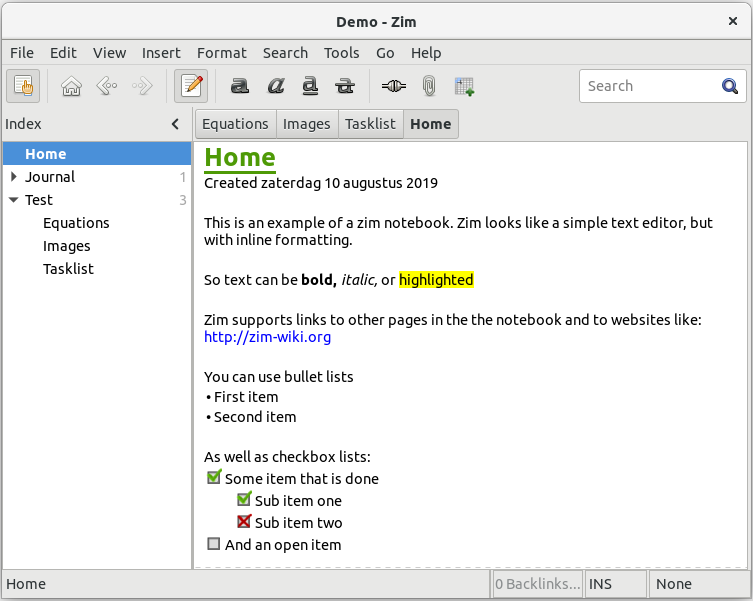753x601 pixels.
Task: Apply strikethrough formatting icon
Action: coord(345,86)
